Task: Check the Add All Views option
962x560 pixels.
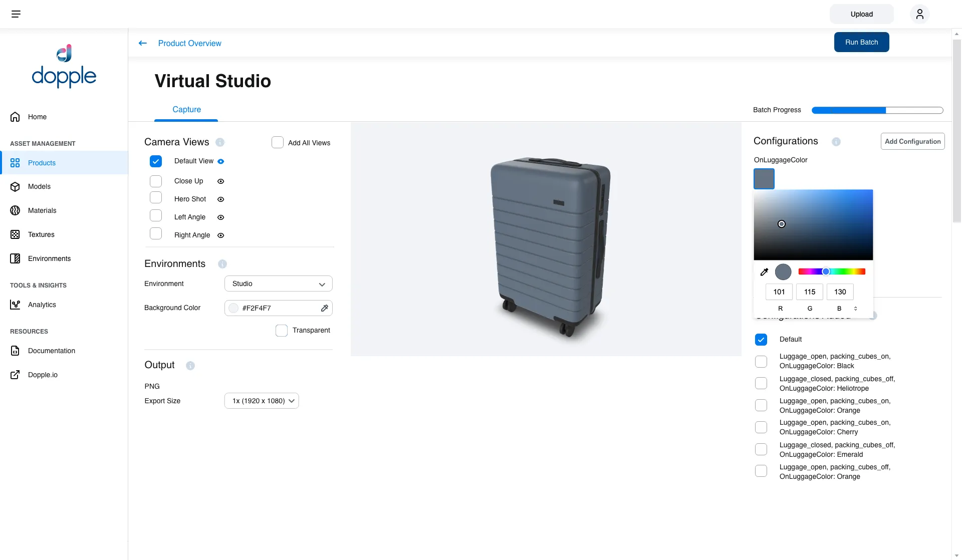Action: [x=277, y=142]
